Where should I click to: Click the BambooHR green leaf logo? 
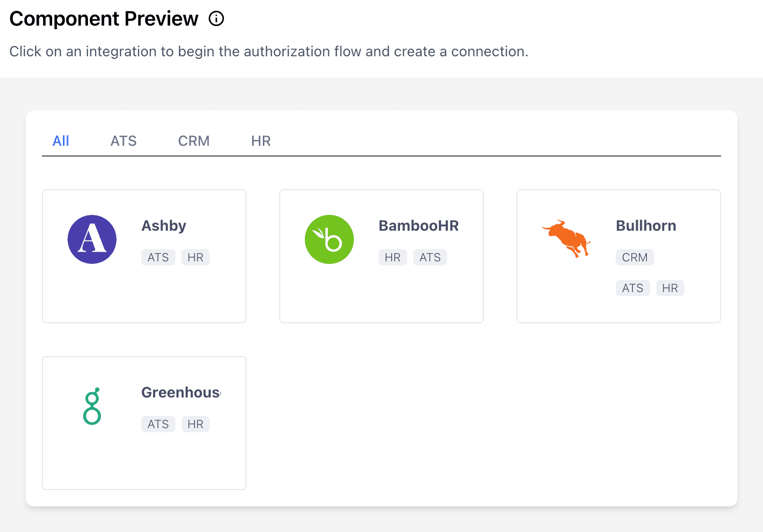click(x=329, y=239)
